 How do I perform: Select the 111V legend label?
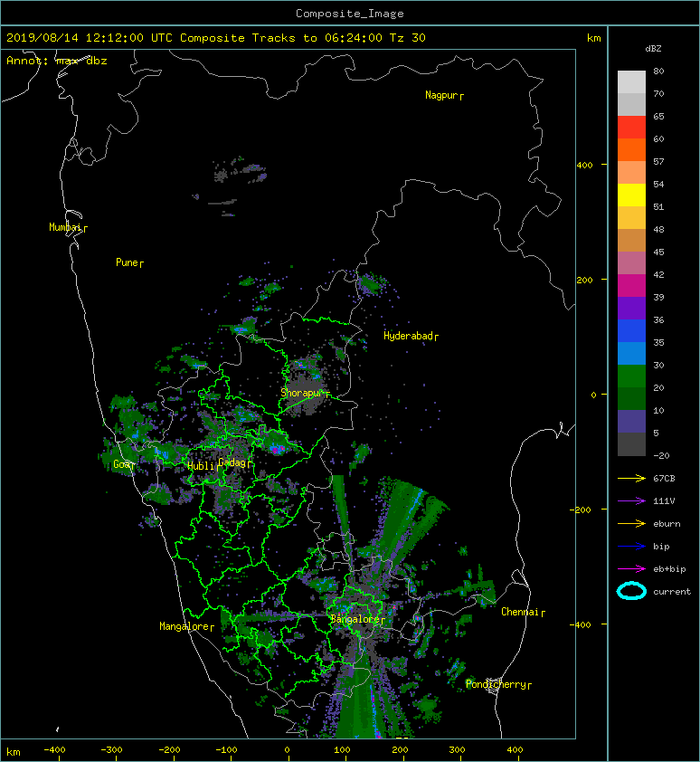click(x=664, y=501)
